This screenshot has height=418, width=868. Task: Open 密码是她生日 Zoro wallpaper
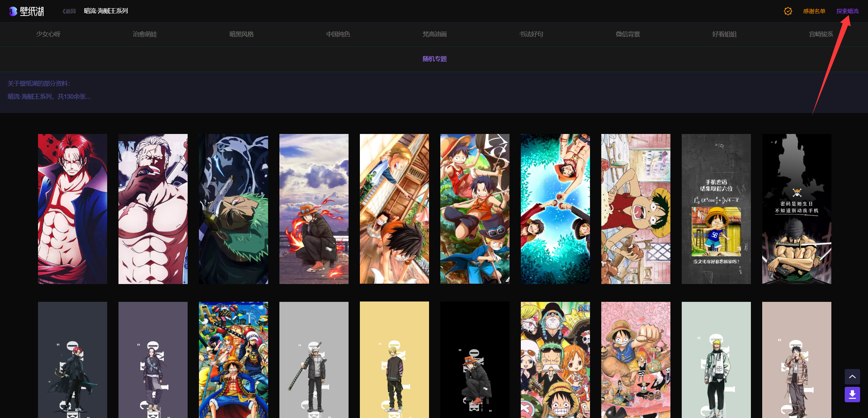[797, 209]
